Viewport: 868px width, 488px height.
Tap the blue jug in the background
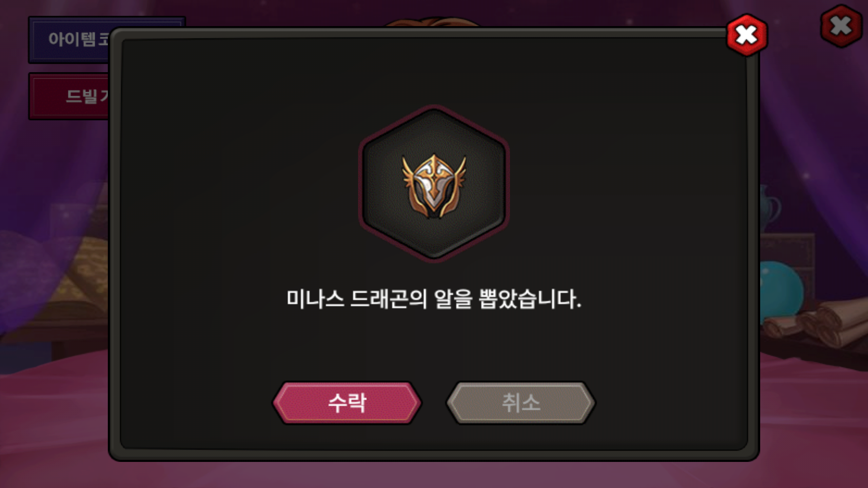point(769,207)
